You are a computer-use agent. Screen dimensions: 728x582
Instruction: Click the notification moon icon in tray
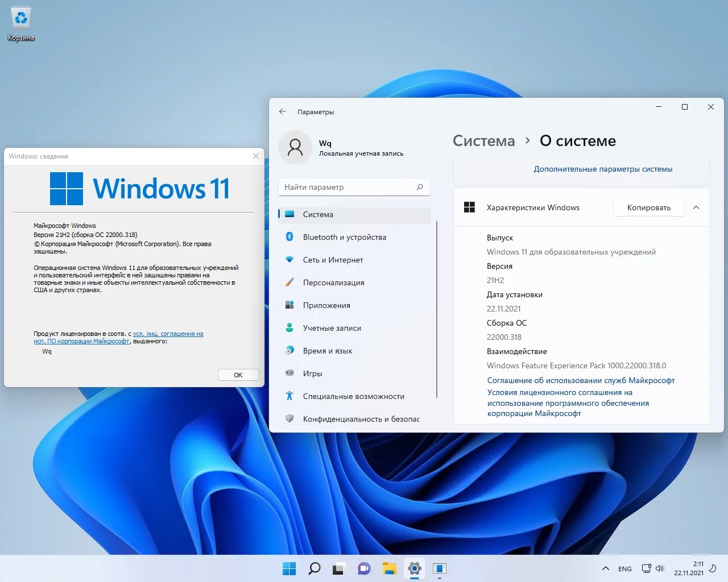tap(713, 568)
